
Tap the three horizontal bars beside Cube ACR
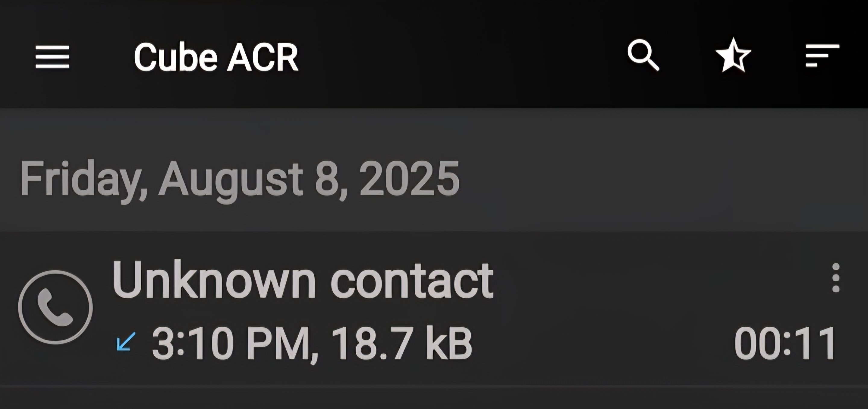52,57
